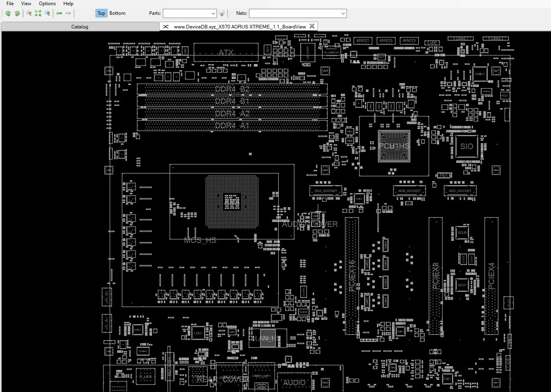This screenshot has height=392, width=551.
Task: Open the View menu
Action: pyautogui.click(x=26, y=3)
